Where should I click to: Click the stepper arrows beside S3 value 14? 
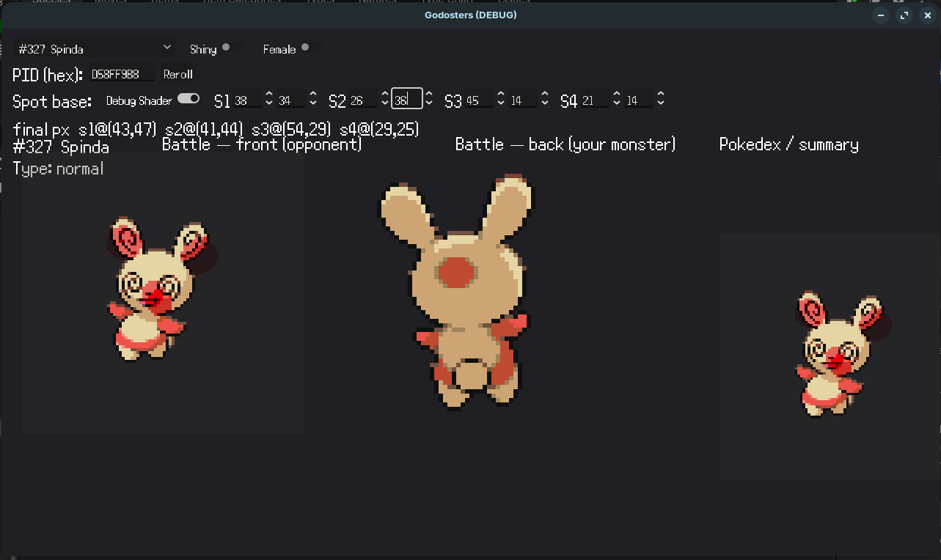point(545,100)
